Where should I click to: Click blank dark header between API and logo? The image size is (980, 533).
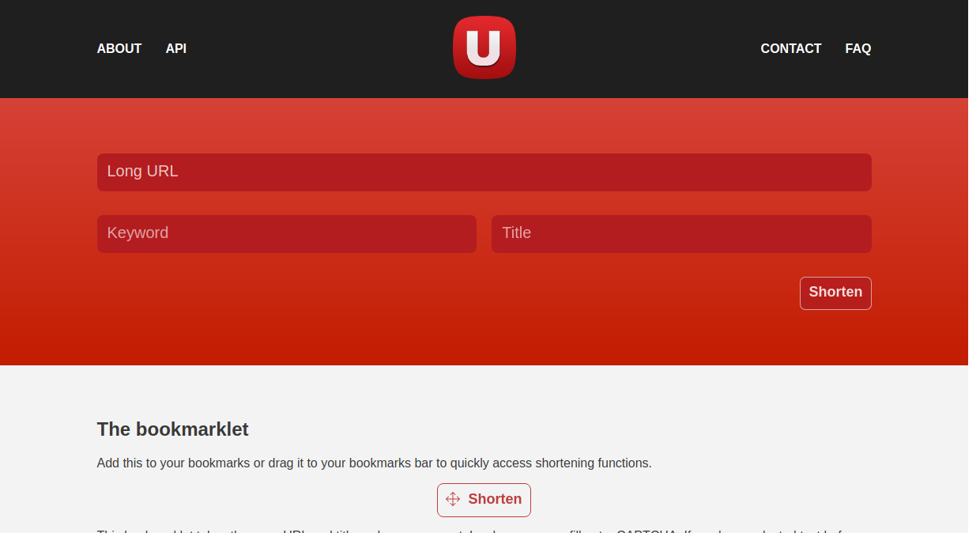tap(316, 48)
